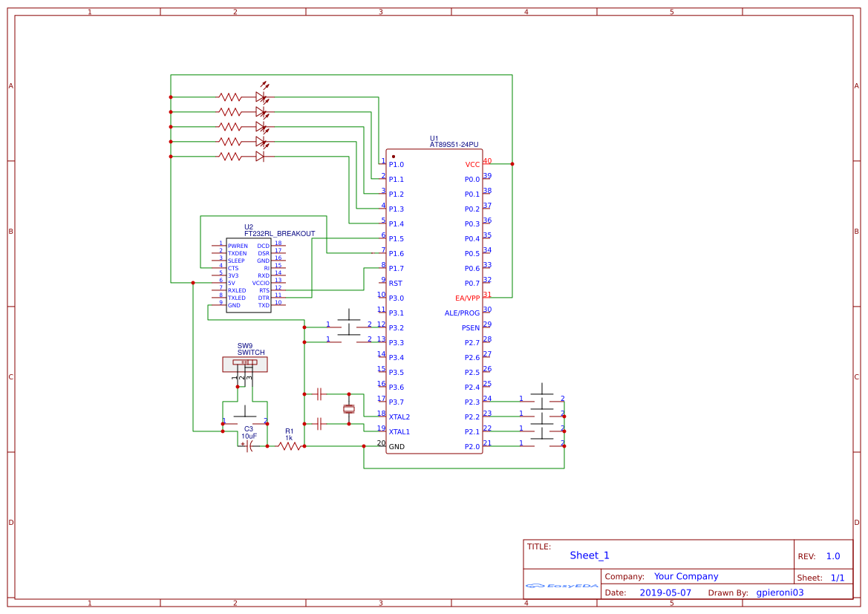This screenshot has width=868, height=614.
Task: Click the P3.0 pin label
Action: point(396,298)
